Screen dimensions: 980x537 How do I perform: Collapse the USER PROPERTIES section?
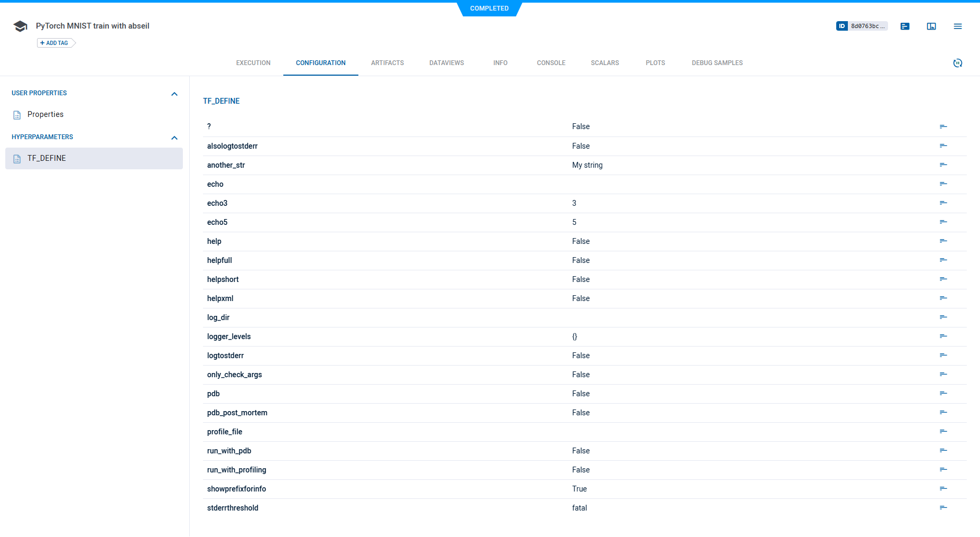[174, 94]
